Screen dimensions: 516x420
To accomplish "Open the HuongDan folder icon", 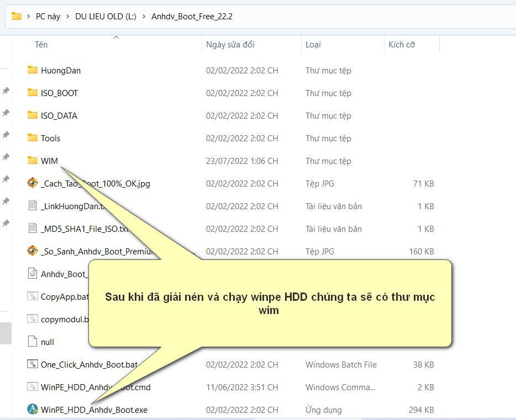I will pyautogui.click(x=32, y=70).
